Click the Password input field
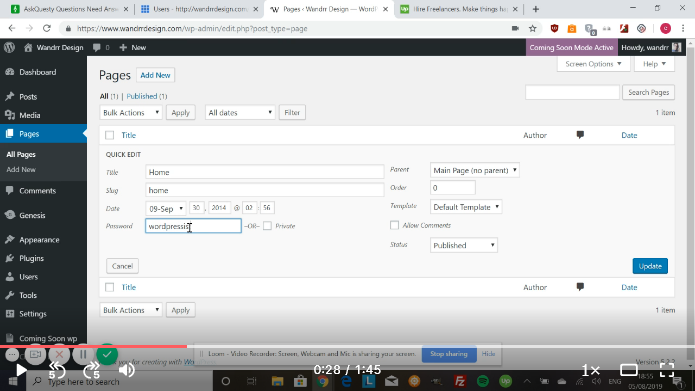Screen dimensions: 695x391 [x=193, y=226]
